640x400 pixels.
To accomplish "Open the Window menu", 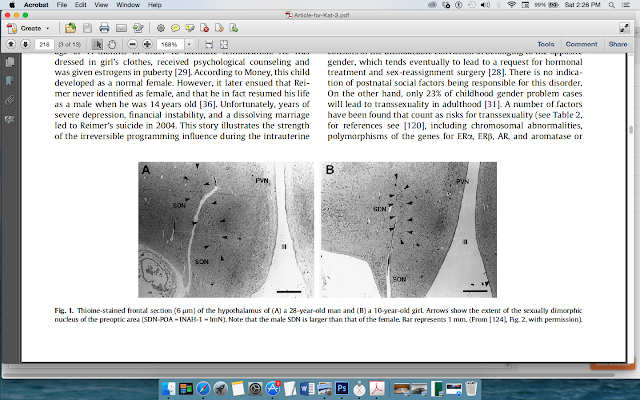I will (128, 5).
